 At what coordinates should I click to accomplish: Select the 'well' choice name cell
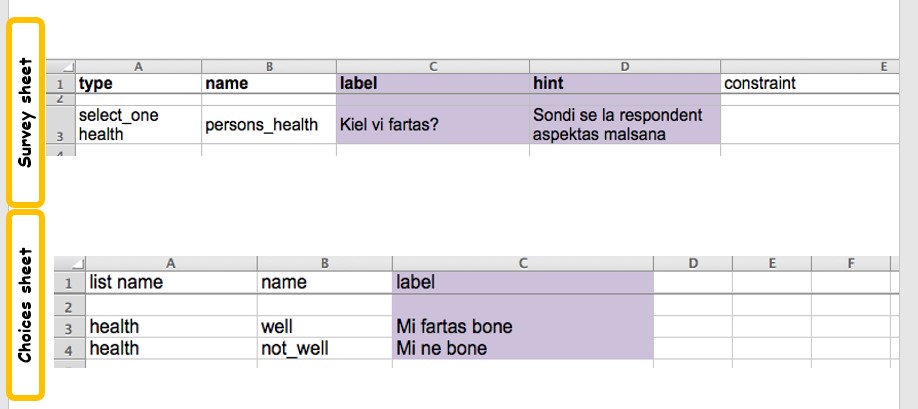[324, 327]
